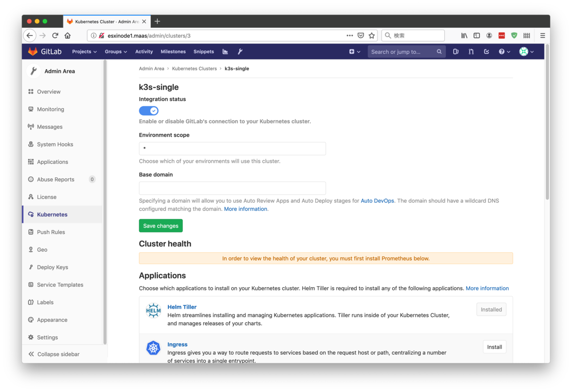
Task: Collapse sidebar at the bottom left
Action: pyautogui.click(x=54, y=354)
